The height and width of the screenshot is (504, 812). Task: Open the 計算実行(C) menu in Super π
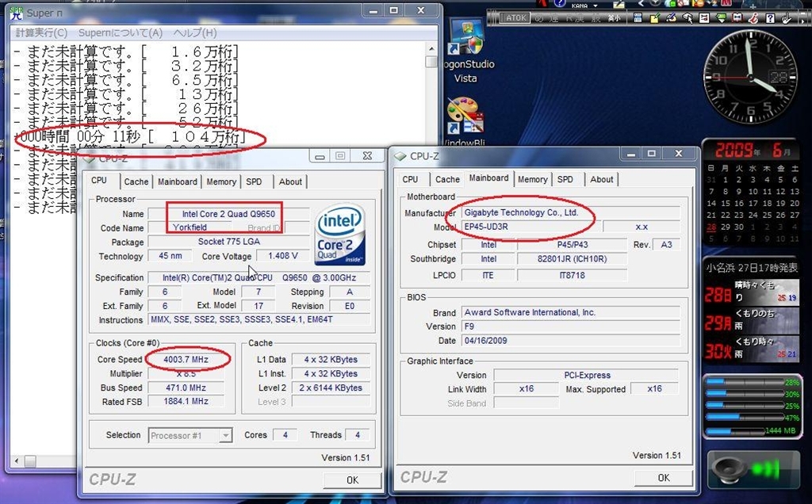[41, 32]
